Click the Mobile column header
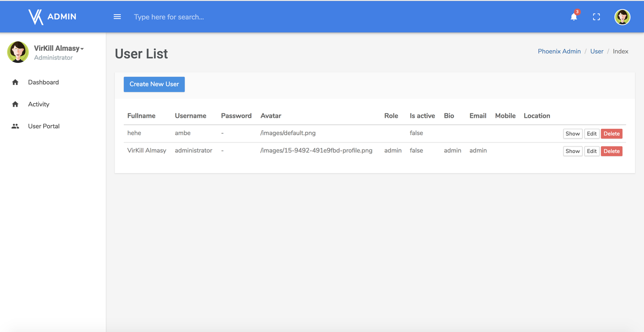Viewport: 644px width, 332px height. click(x=505, y=116)
